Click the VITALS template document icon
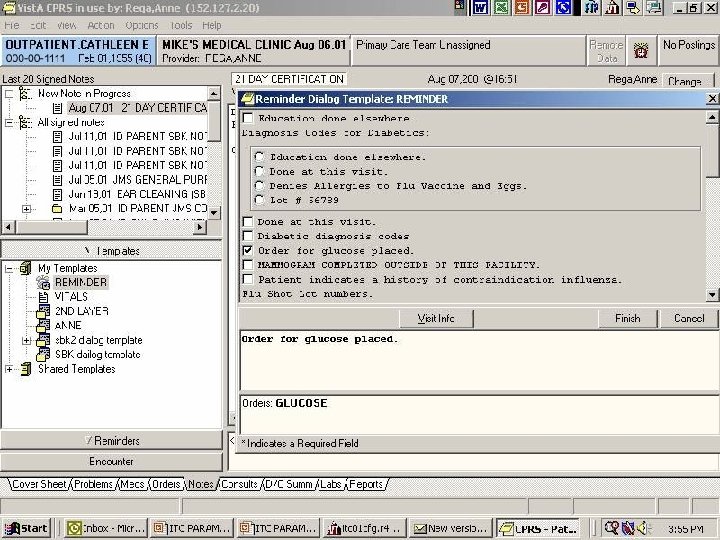Image resolution: width=720 pixels, height=540 pixels. click(x=43, y=297)
